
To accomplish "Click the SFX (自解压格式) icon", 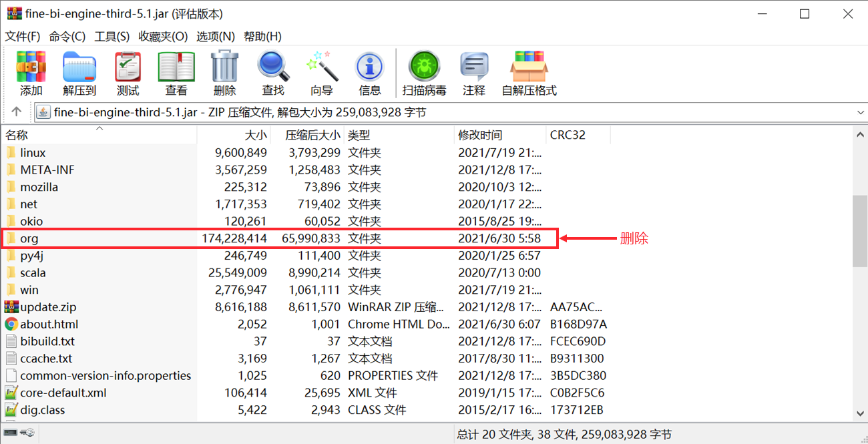I will click(529, 66).
